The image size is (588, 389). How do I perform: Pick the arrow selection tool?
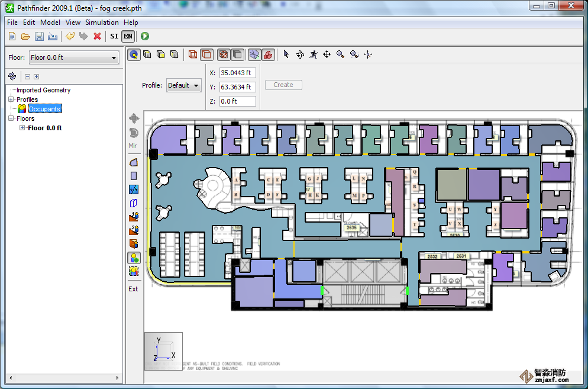pos(286,54)
